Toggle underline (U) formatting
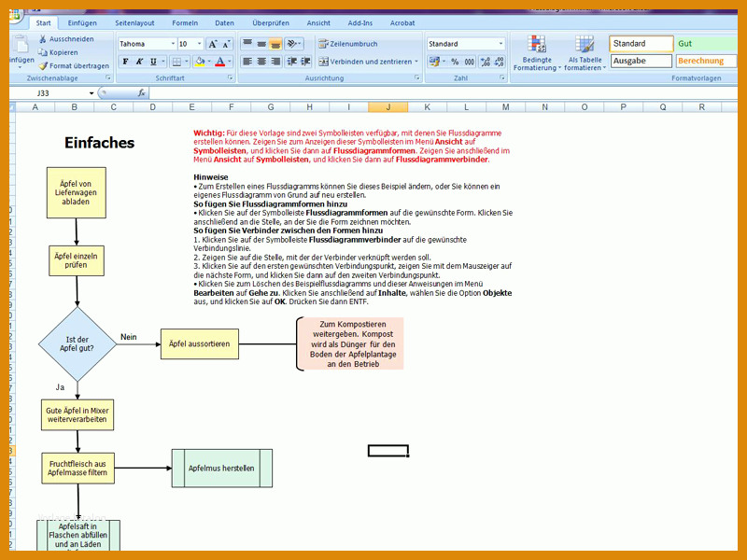The width and height of the screenshot is (747, 560). (153, 62)
